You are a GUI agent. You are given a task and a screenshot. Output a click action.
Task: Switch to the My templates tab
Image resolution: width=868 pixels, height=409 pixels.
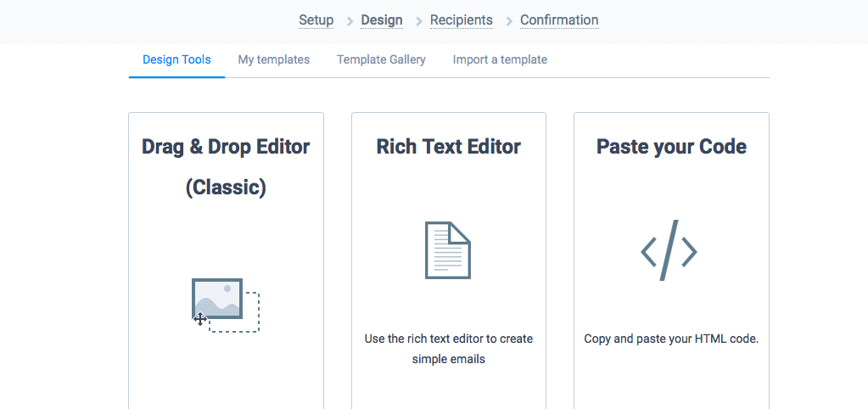click(274, 59)
